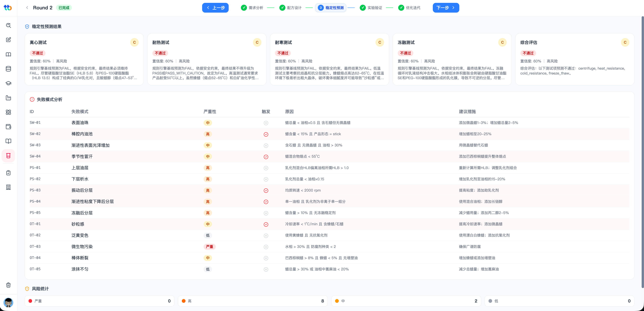The height and width of the screenshot is (311, 644).
Task: Click suggestion 用微晶蜡替代石蜡
Action: click(x=473, y=145)
